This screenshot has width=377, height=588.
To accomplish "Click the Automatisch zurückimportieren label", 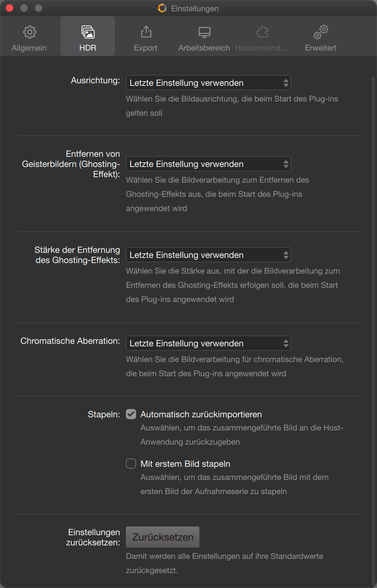I will click(x=201, y=414).
